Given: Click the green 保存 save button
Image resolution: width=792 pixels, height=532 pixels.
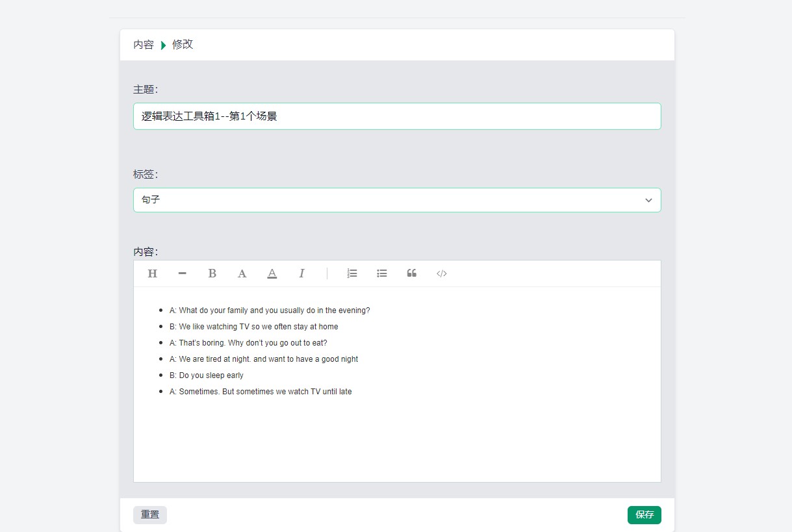Looking at the screenshot, I should 645,514.
